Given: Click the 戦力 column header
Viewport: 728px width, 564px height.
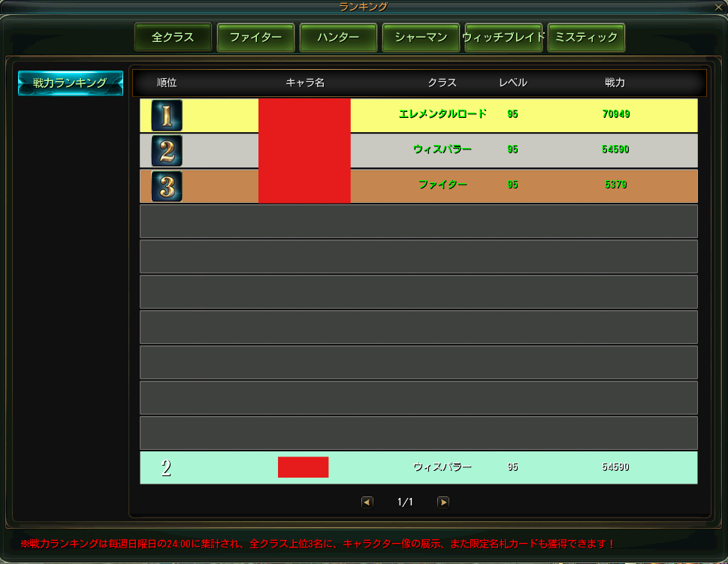Looking at the screenshot, I should click(x=615, y=83).
